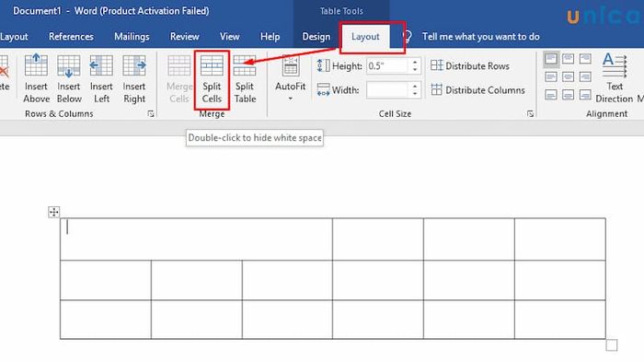Insert a column with Insert Right
The height and width of the screenshot is (362, 644).
point(134,78)
